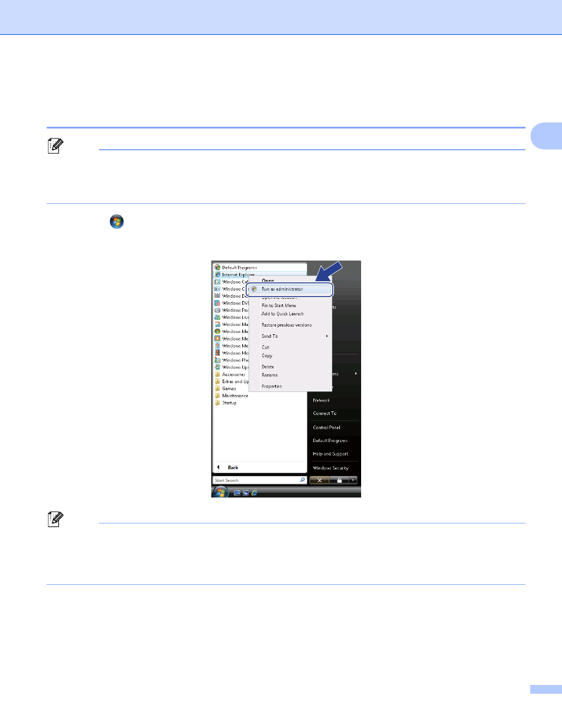Click the Lock padlock button
The height and width of the screenshot is (728, 562).
point(339,480)
